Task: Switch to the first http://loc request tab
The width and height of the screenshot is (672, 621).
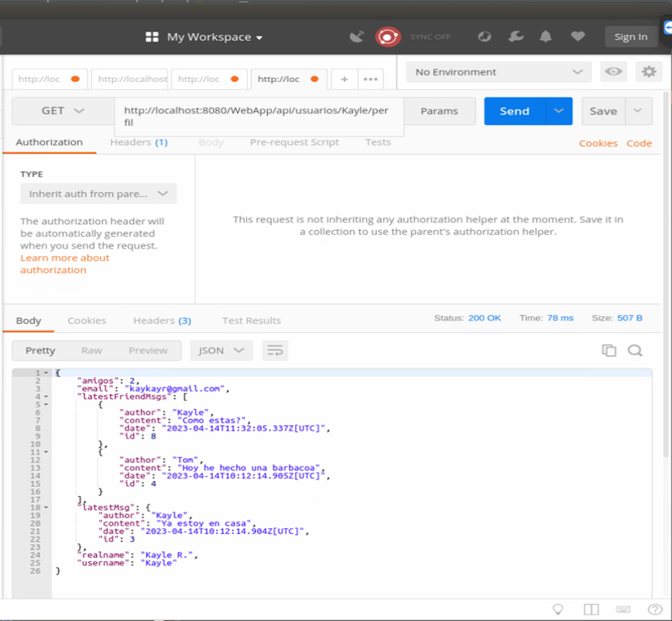Action: [50, 79]
